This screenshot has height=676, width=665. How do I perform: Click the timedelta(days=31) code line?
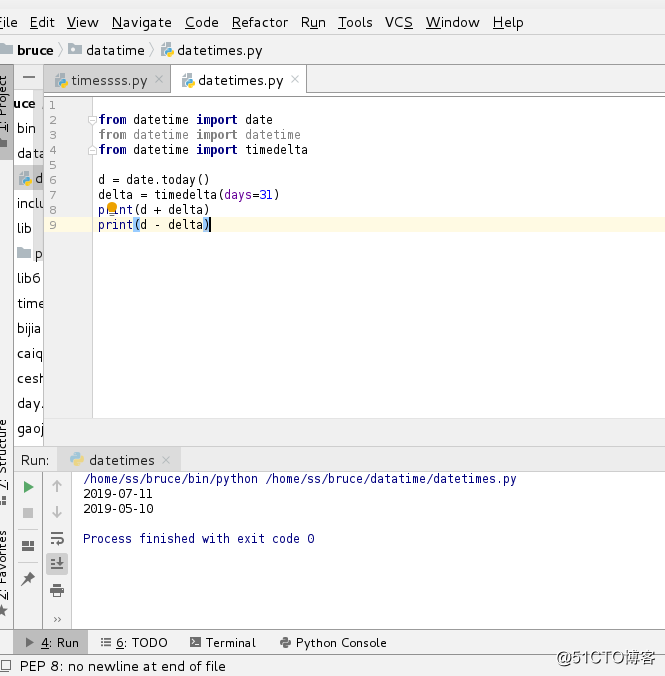188,195
